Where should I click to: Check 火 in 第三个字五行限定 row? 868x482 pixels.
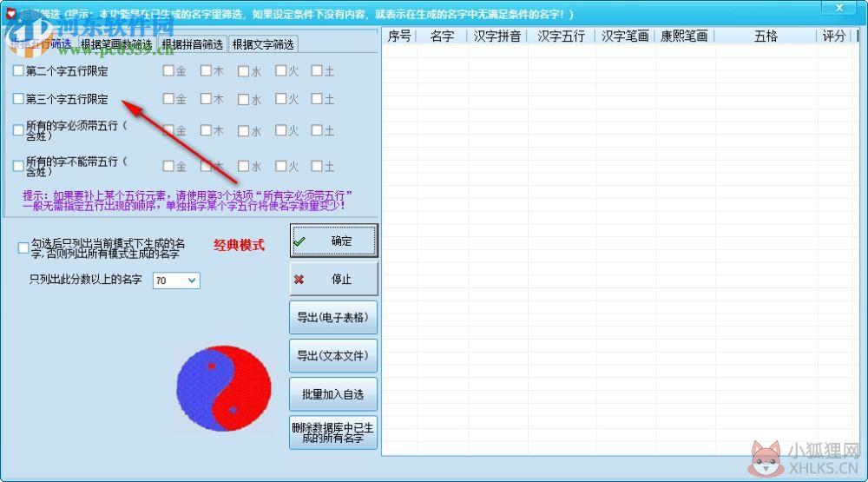click(x=280, y=99)
